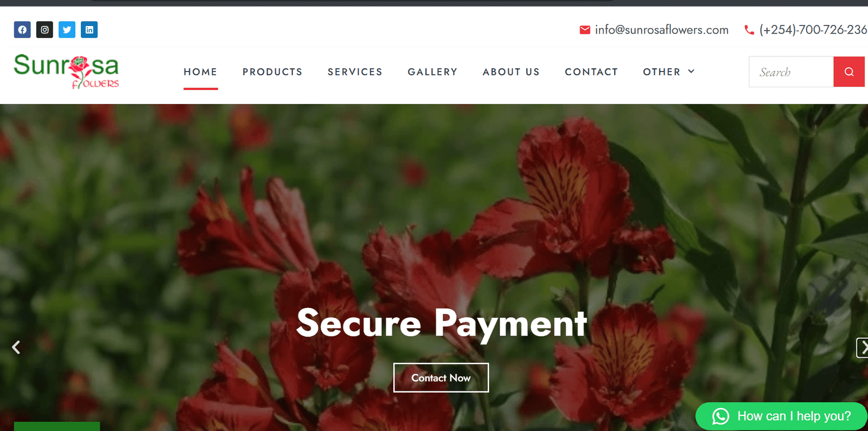Open the GALLERY menu item

coord(432,72)
